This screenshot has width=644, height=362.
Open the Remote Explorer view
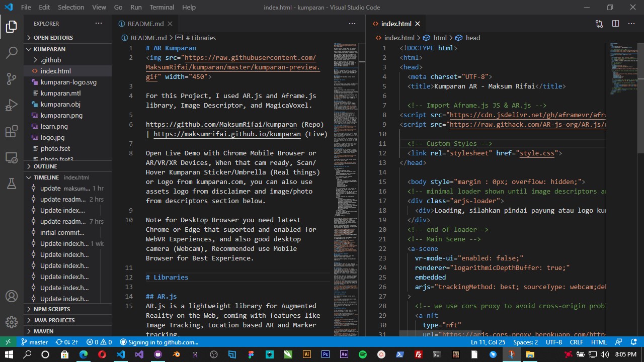12,158
